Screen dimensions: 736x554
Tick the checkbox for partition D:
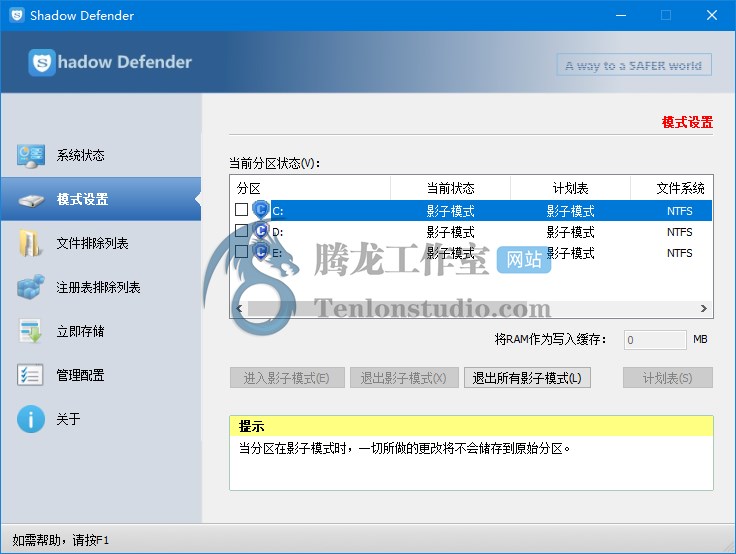click(x=241, y=231)
